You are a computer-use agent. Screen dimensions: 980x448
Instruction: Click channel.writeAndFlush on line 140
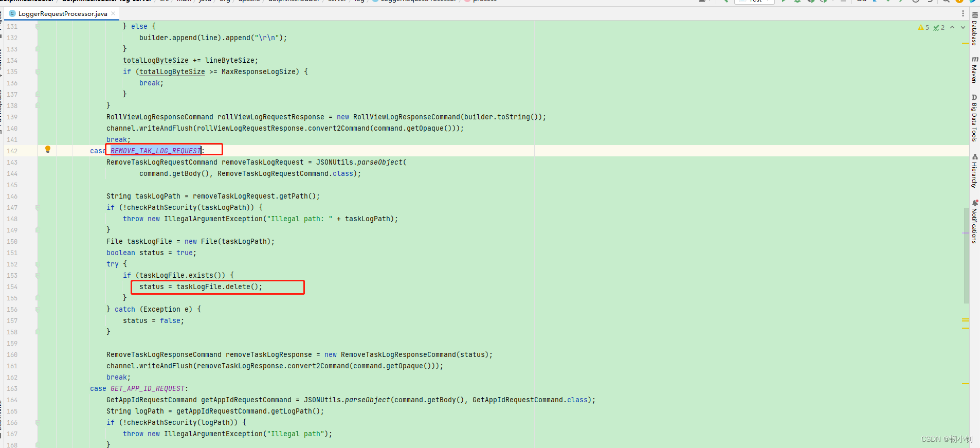click(149, 128)
